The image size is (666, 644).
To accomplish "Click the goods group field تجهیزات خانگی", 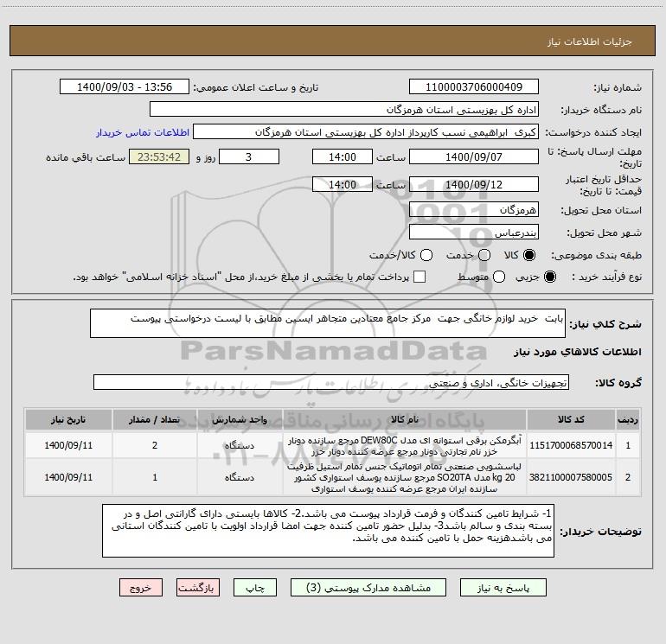I will click(331, 382).
